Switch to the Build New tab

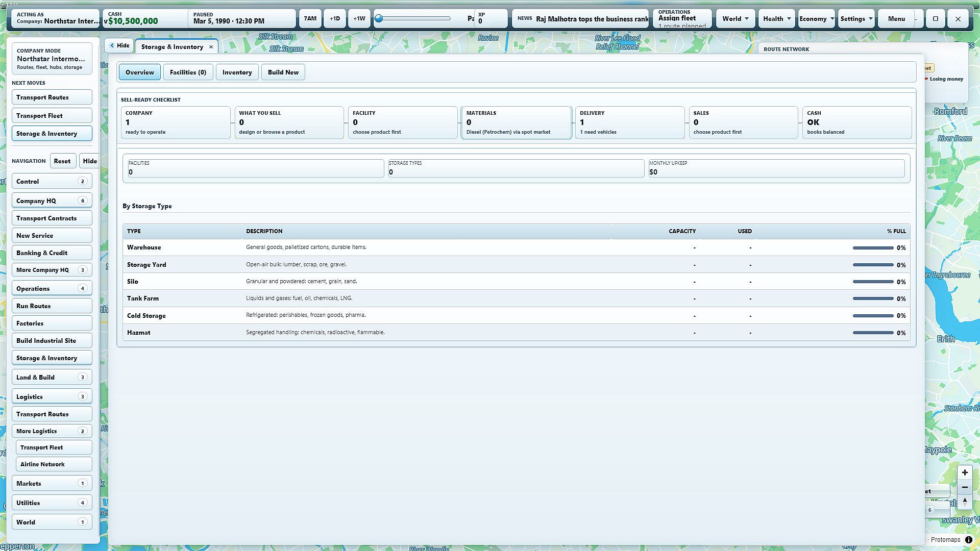tap(283, 72)
